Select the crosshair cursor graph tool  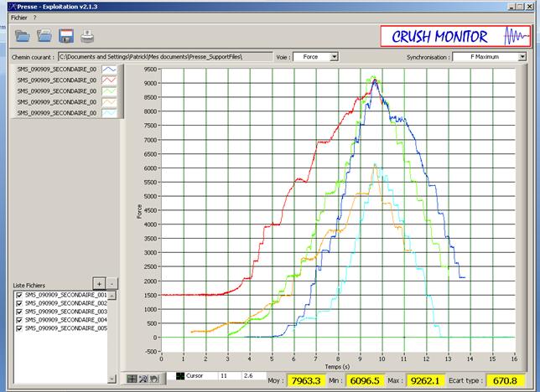[x=132, y=379]
